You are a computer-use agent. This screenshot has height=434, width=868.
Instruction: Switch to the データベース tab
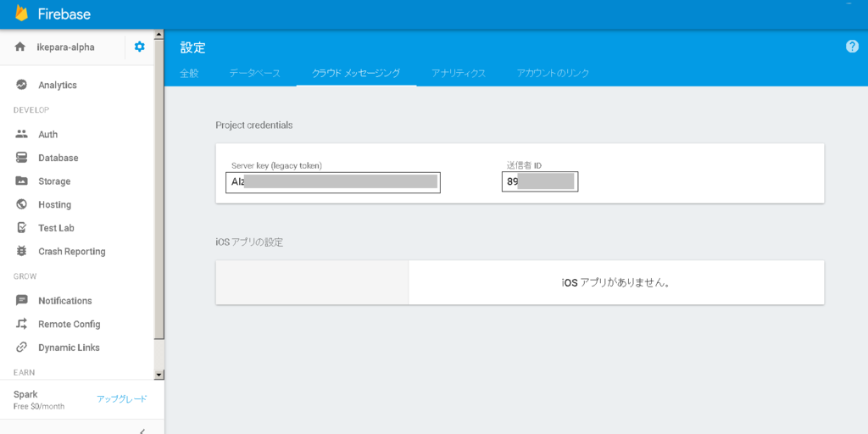(x=255, y=73)
